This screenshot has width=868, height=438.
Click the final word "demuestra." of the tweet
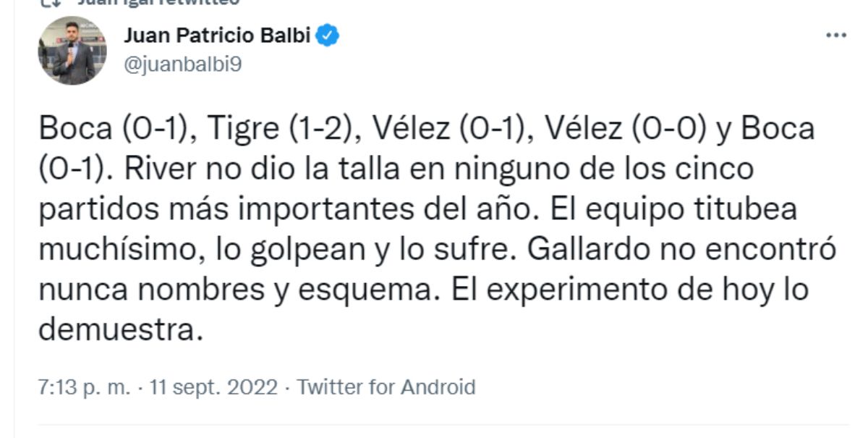117,330
